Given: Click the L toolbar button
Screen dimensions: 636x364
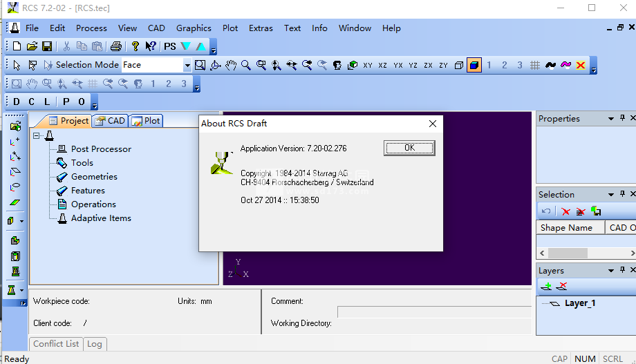Looking at the screenshot, I should click(x=47, y=102).
